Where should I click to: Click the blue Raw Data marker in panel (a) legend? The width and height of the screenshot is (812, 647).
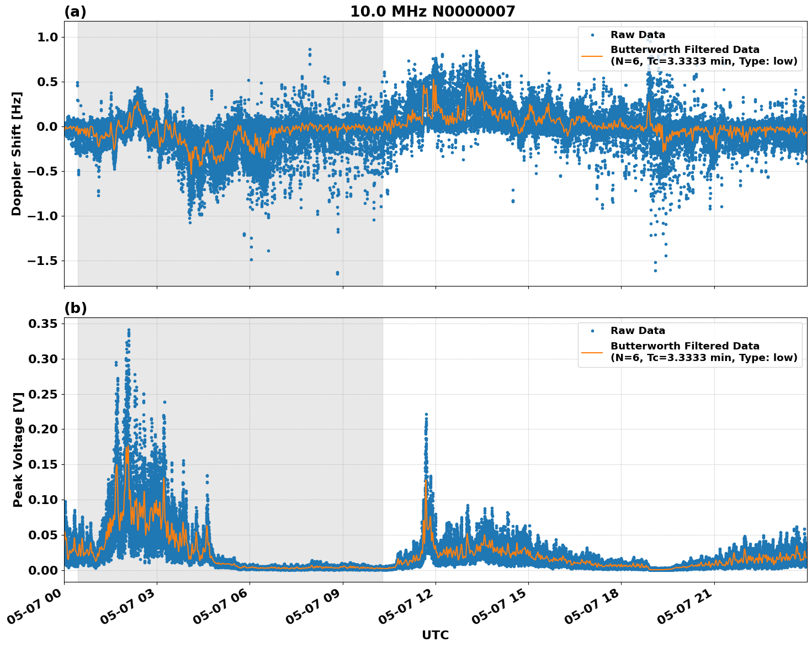coord(592,35)
